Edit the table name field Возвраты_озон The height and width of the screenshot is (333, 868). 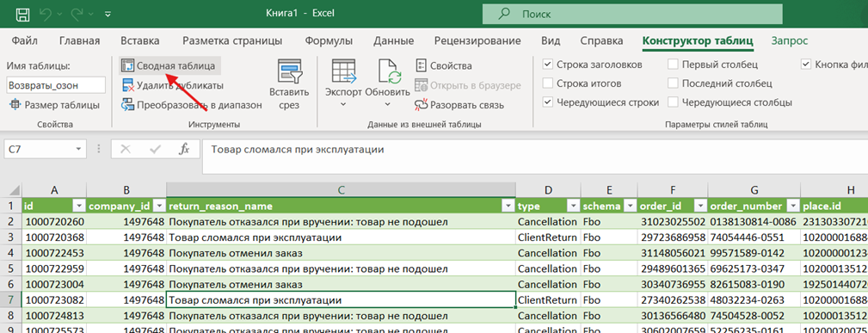point(56,85)
